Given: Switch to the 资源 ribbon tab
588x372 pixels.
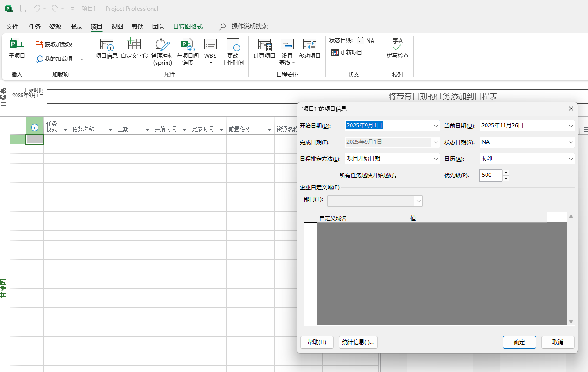Looking at the screenshot, I should click(55, 27).
